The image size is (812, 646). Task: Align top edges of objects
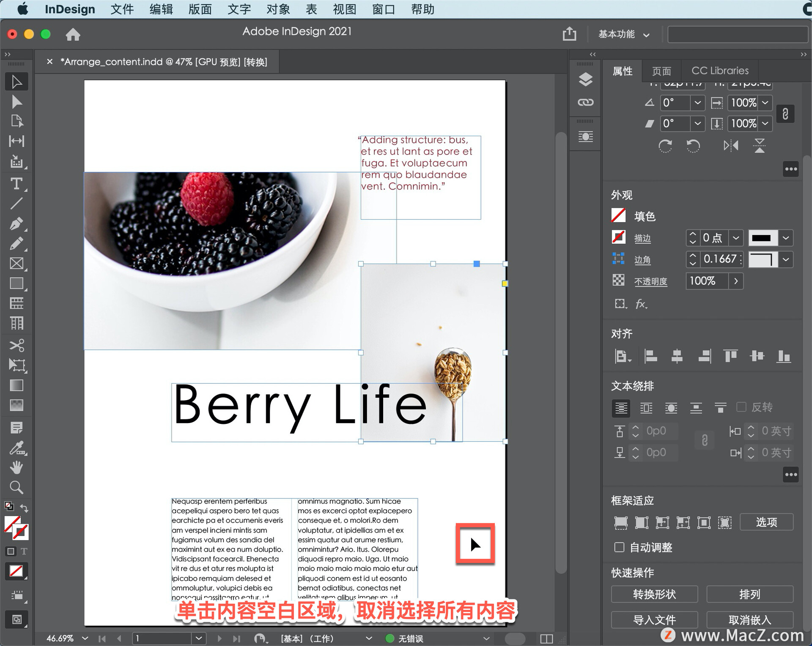pyautogui.click(x=730, y=356)
